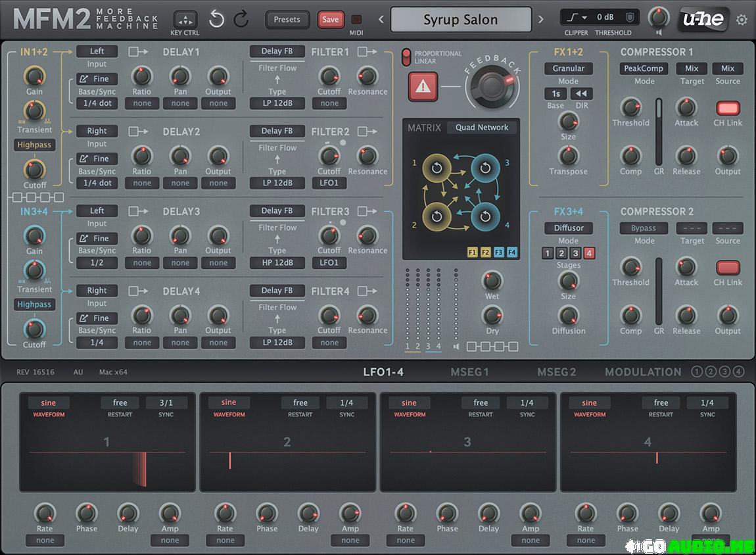Toggle the Proportional/Linear feedback switch
The width and height of the screenshot is (756, 555).
click(406, 57)
